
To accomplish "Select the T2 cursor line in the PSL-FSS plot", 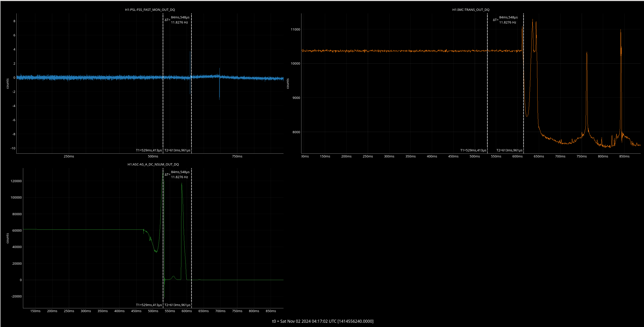I will [191, 83].
